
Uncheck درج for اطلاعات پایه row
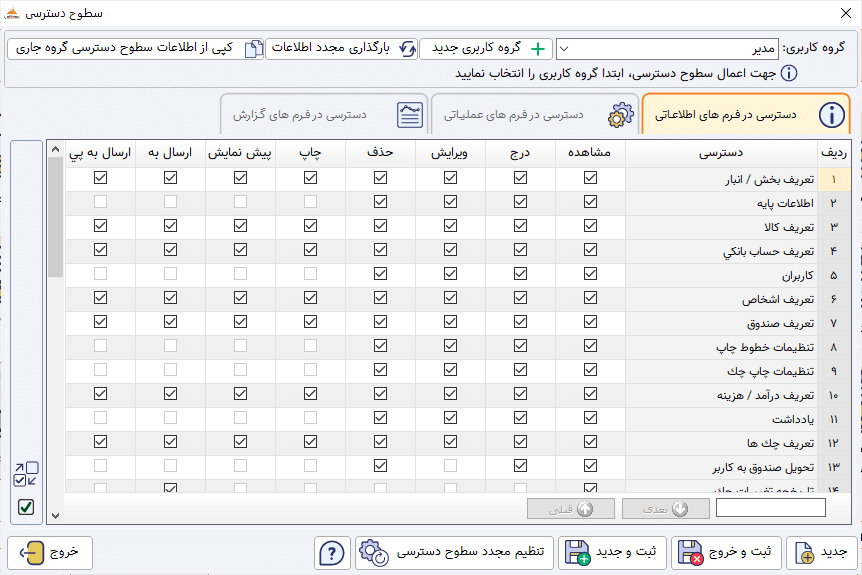[521, 202]
